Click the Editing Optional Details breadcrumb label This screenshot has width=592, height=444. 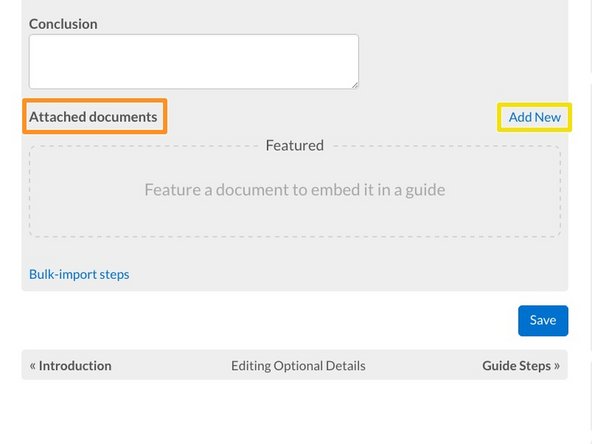(298, 365)
